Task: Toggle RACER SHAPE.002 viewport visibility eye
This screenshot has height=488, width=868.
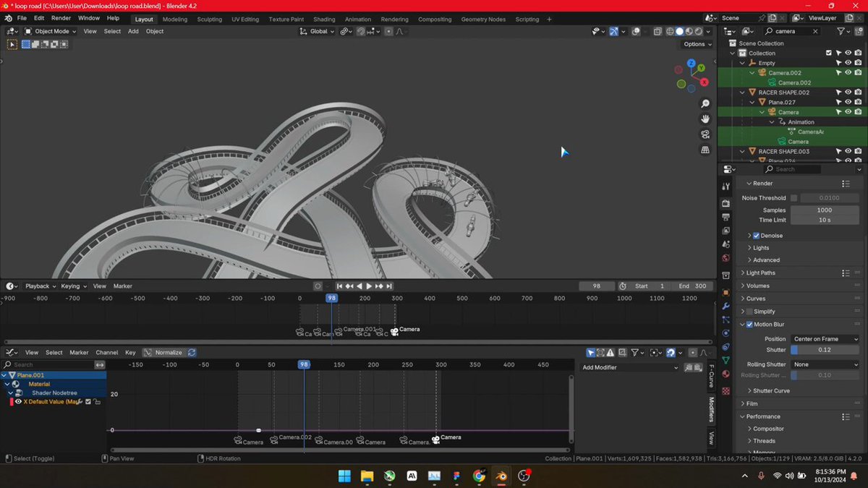Action: (x=848, y=93)
